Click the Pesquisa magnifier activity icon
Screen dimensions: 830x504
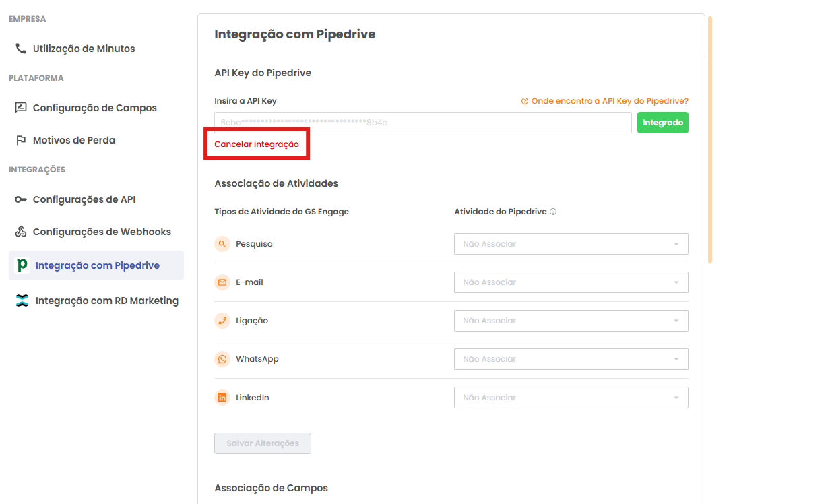click(222, 244)
